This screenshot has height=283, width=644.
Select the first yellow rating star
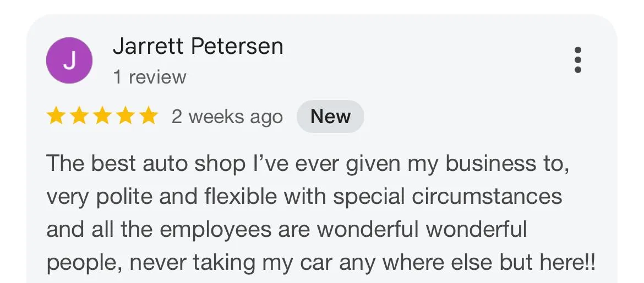pos(56,116)
